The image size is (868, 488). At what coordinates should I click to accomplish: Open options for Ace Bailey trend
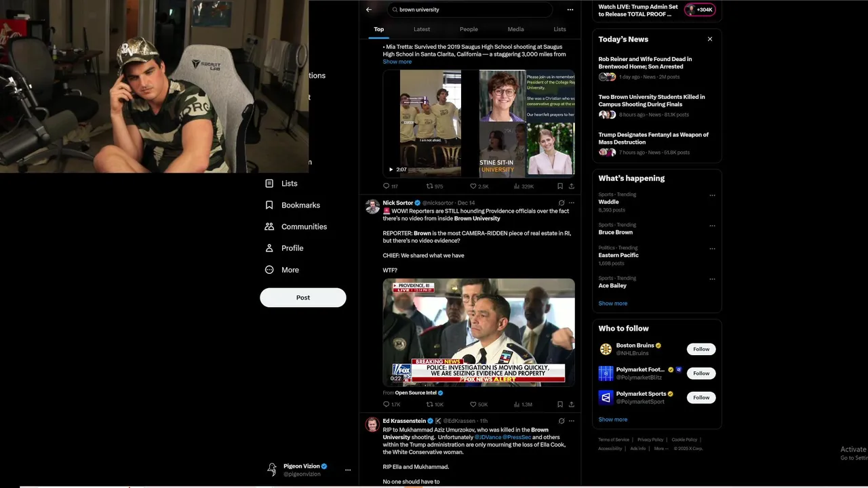pyautogui.click(x=712, y=279)
